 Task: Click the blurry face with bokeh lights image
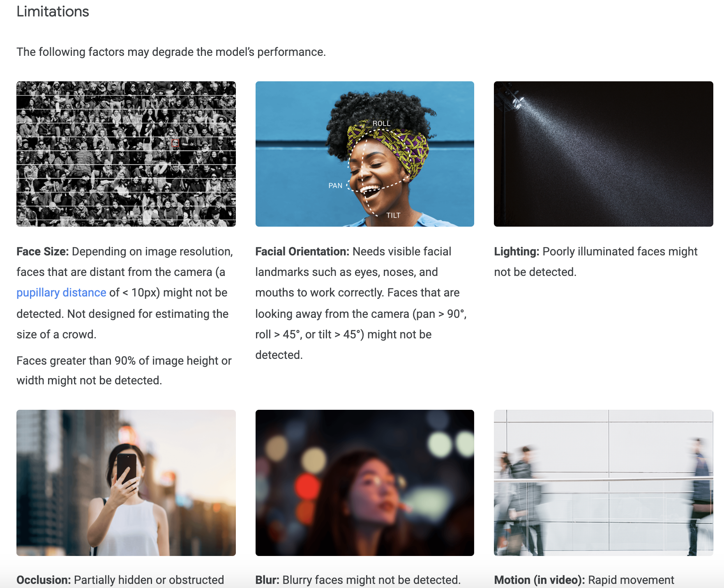pos(364,482)
